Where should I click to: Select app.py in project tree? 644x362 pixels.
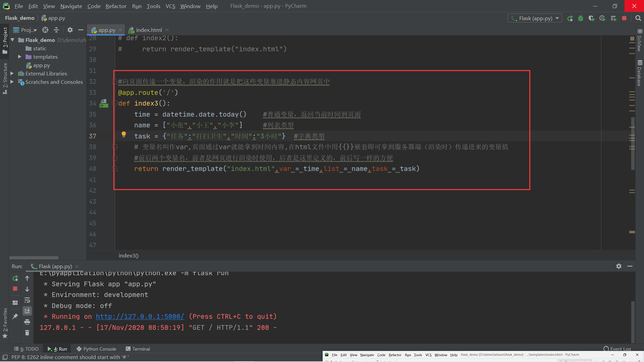pos(41,65)
